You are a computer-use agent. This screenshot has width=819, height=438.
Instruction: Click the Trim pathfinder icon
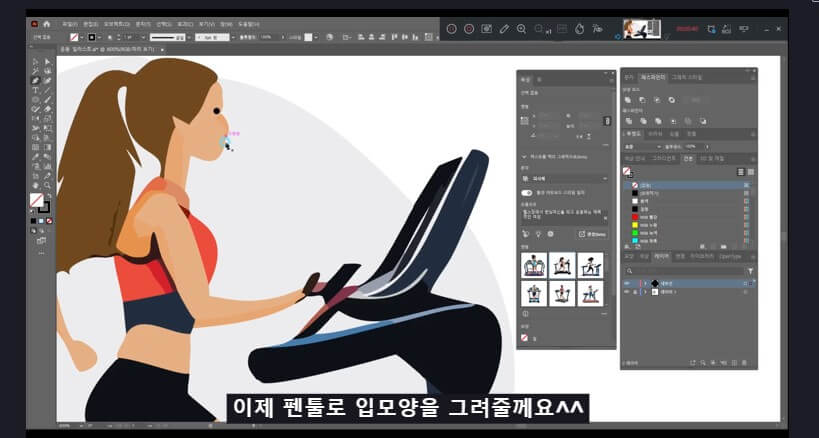[x=644, y=121]
